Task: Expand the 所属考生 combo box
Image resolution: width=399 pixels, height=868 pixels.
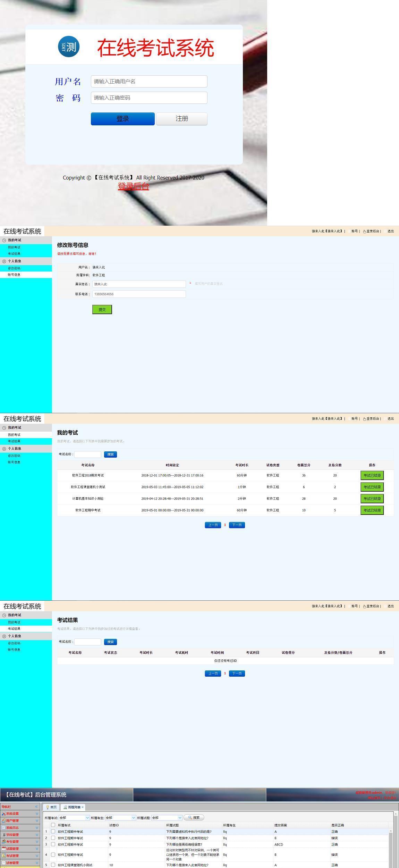Action: [134, 818]
